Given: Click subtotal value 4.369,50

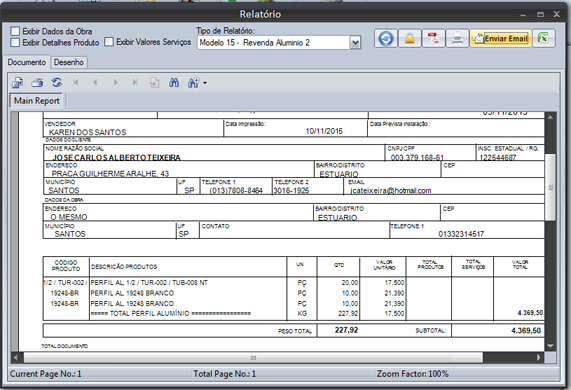Looking at the screenshot, I should tap(526, 331).
